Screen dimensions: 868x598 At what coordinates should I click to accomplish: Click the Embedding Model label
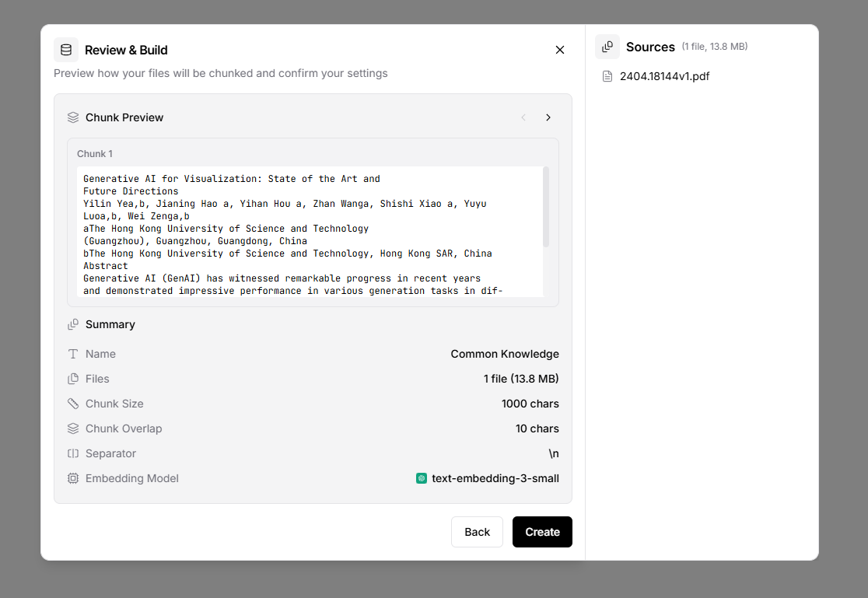[x=131, y=478]
